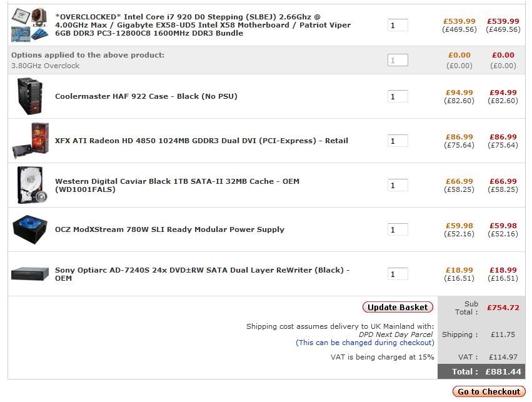
Task: Click the Coolermaster HAF 922 case image
Action: pyautogui.click(x=29, y=96)
